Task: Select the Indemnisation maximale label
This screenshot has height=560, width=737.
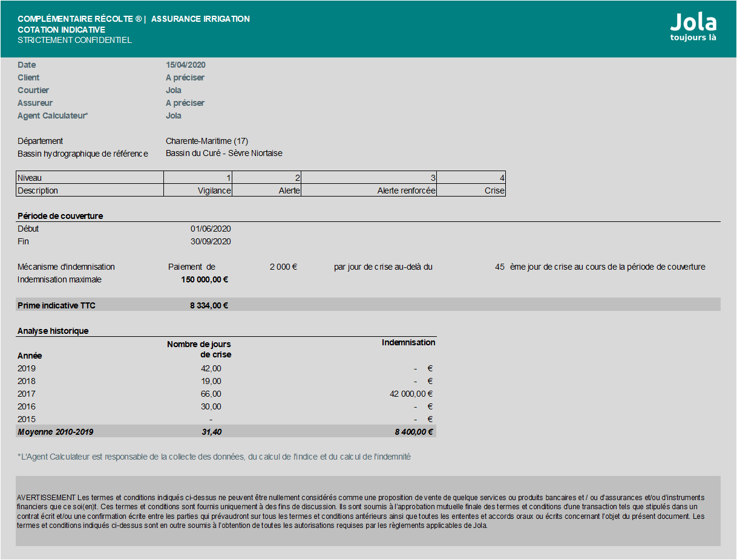Action: click(x=60, y=279)
